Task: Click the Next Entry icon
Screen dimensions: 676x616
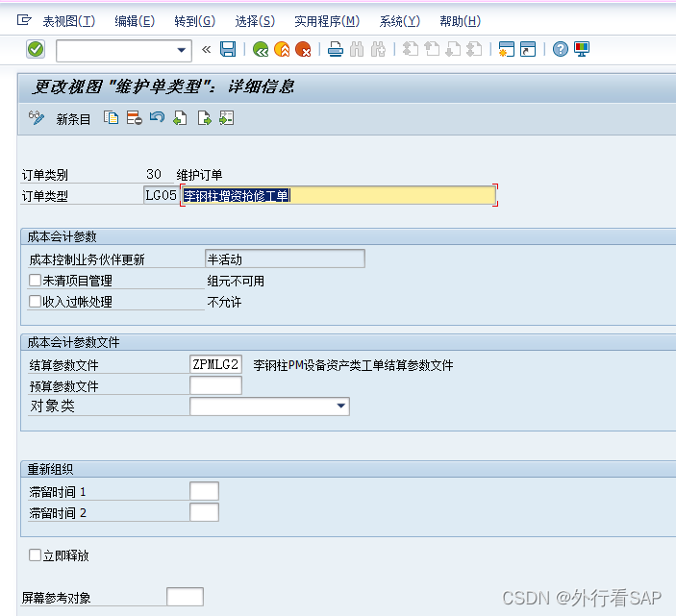Action: point(204,118)
